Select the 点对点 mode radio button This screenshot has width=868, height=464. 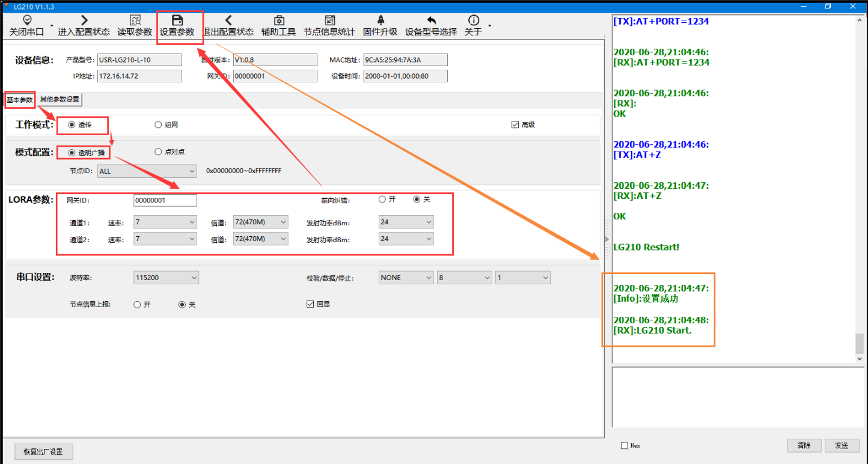click(x=159, y=152)
